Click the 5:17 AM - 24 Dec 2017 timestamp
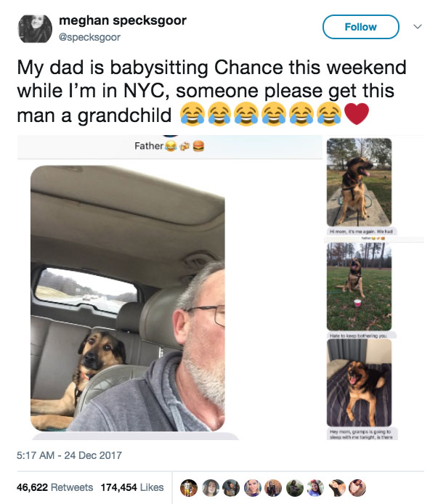 pos(69,455)
